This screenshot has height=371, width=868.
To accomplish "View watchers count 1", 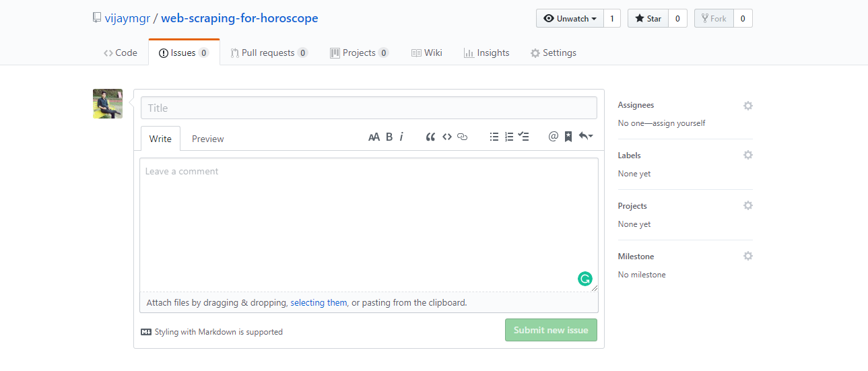I will pos(612,19).
